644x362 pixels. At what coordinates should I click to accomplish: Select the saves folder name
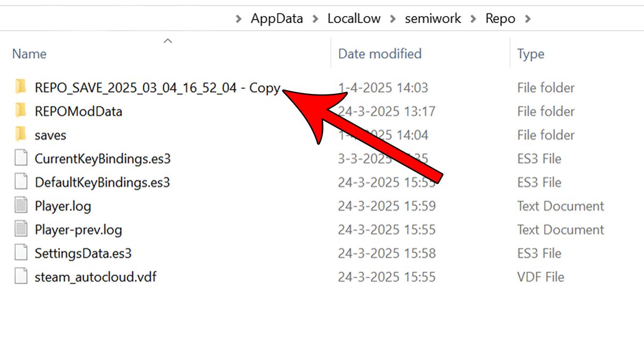[x=50, y=135]
